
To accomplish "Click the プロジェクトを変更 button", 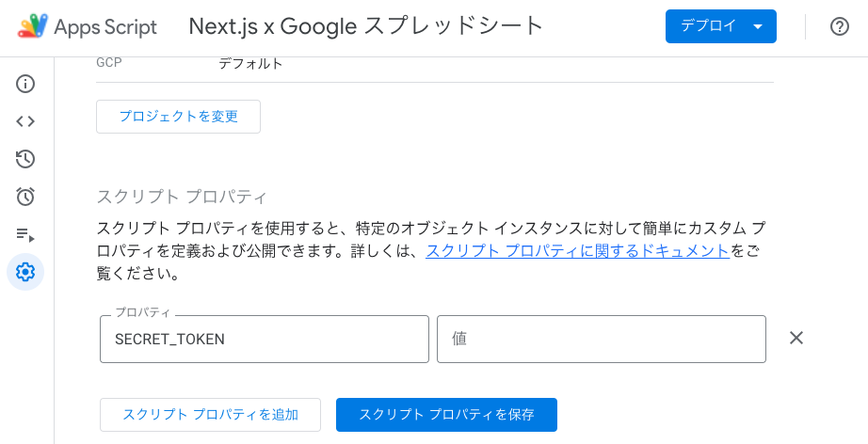I will click(178, 116).
